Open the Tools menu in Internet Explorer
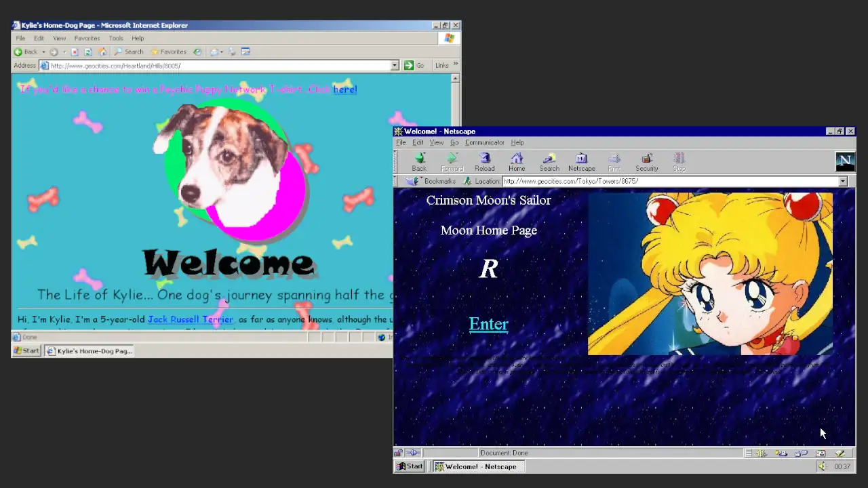 click(x=116, y=38)
